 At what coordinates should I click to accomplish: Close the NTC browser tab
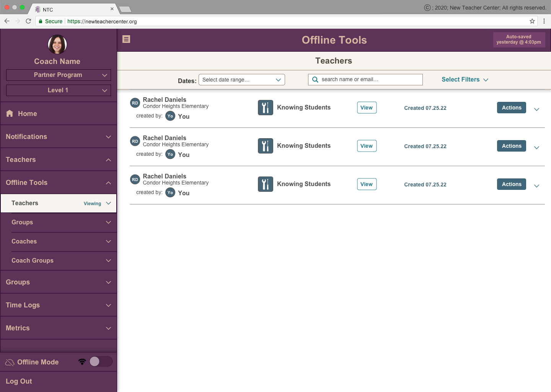[112, 9]
